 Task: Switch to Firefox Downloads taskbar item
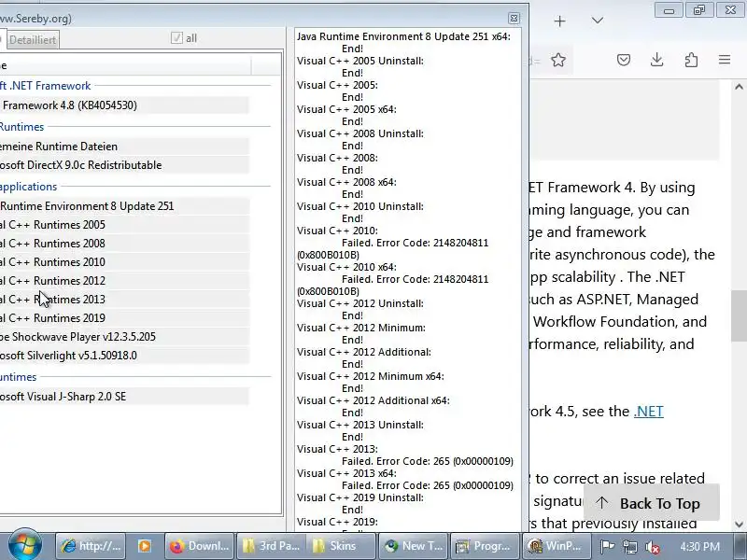point(200,546)
